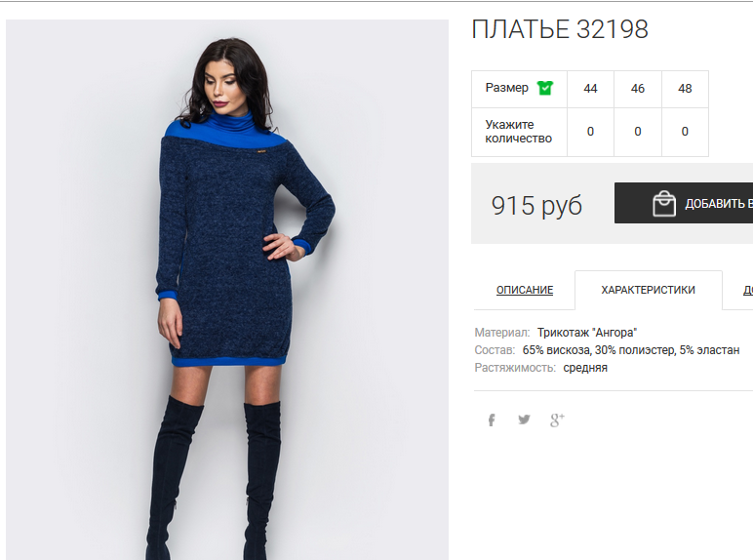753x560 pixels.
Task: Select size 46 column header
Action: tap(638, 89)
